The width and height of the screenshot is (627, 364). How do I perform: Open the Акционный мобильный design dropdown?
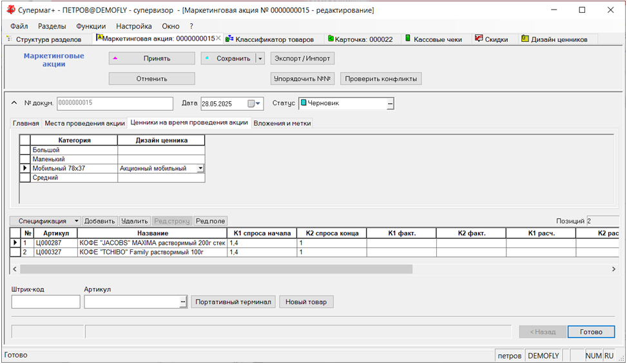[x=200, y=169]
